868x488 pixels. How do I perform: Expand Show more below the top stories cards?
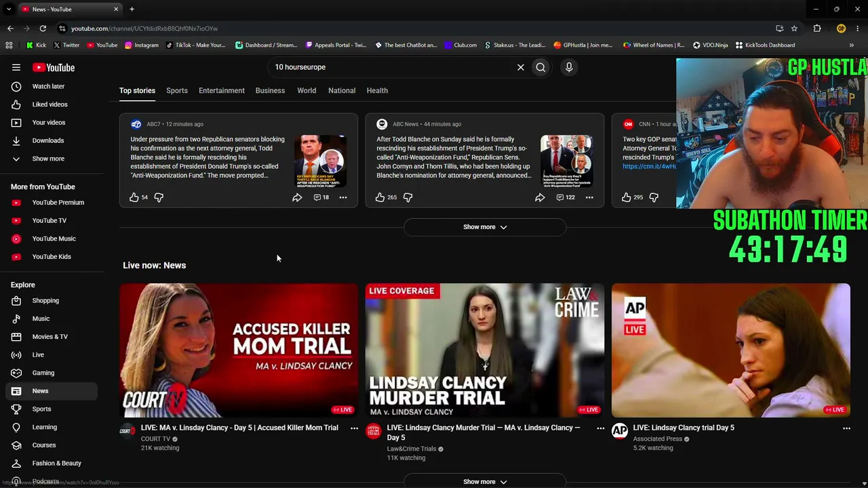pyautogui.click(x=485, y=227)
